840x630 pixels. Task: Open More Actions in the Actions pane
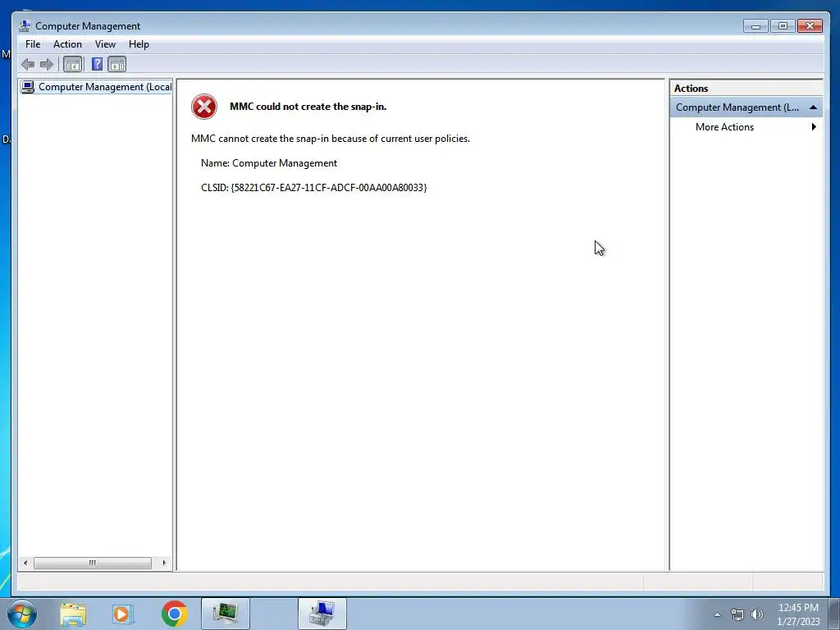tap(724, 127)
